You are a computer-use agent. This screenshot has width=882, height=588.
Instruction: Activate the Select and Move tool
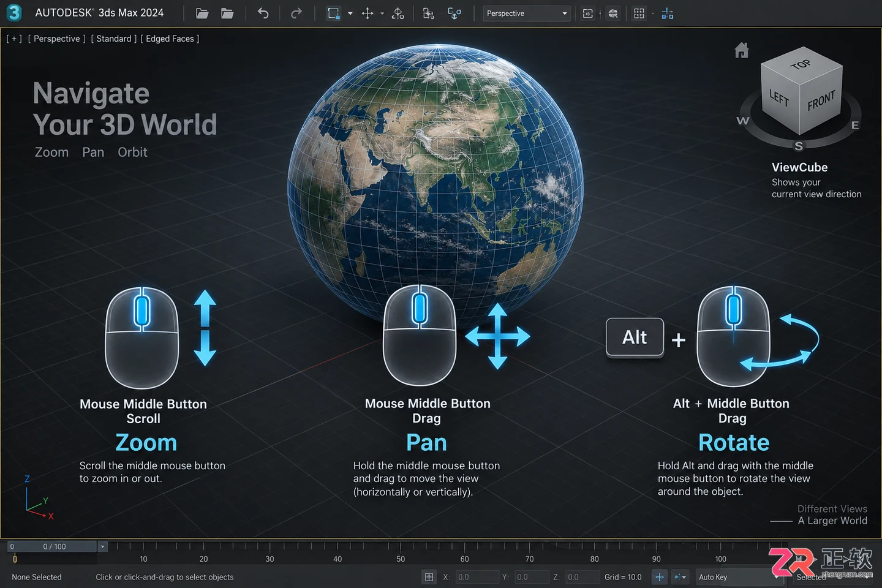367,13
